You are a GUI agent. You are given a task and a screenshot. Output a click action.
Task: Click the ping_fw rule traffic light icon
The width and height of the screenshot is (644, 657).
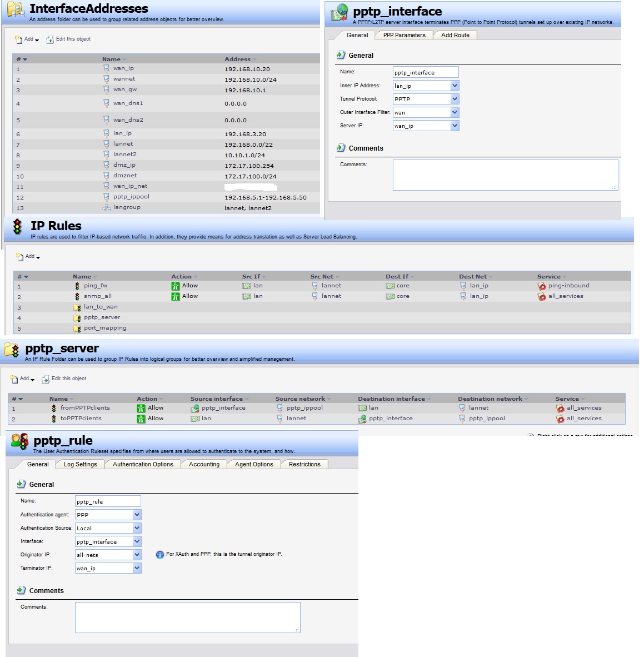(x=77, y=286)
